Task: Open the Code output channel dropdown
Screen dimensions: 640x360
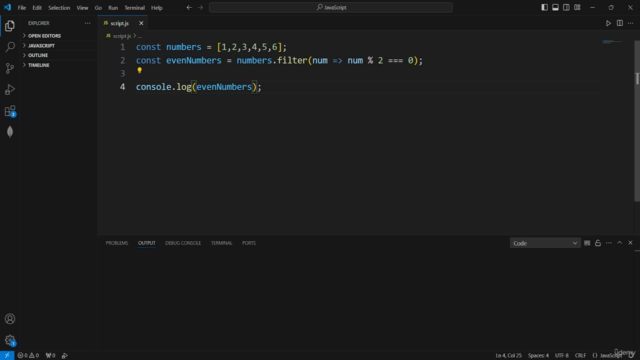Action: (545, 243)
